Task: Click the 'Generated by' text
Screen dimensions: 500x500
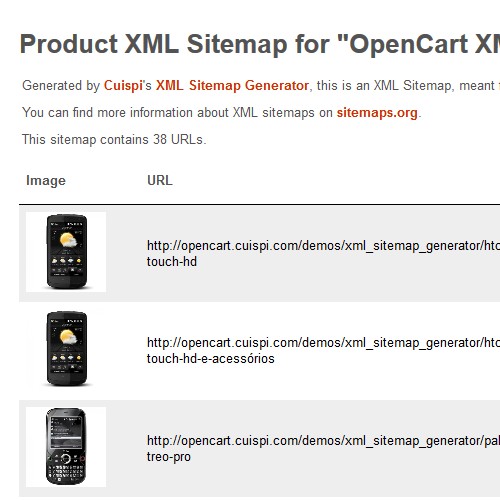Action: [61, 86]
